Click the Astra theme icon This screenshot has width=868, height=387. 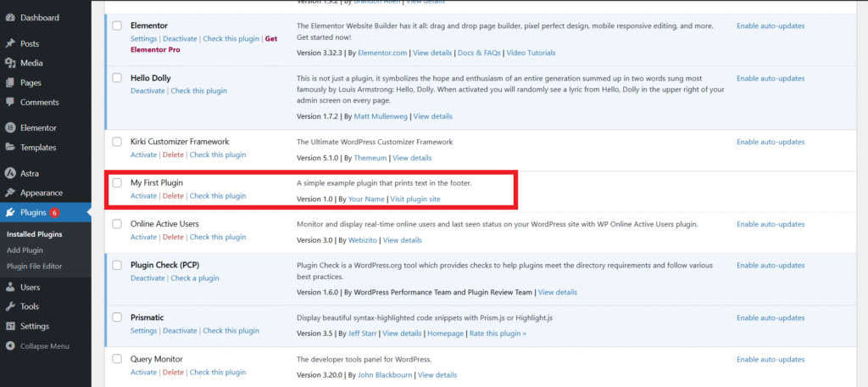tap(10, 173)
